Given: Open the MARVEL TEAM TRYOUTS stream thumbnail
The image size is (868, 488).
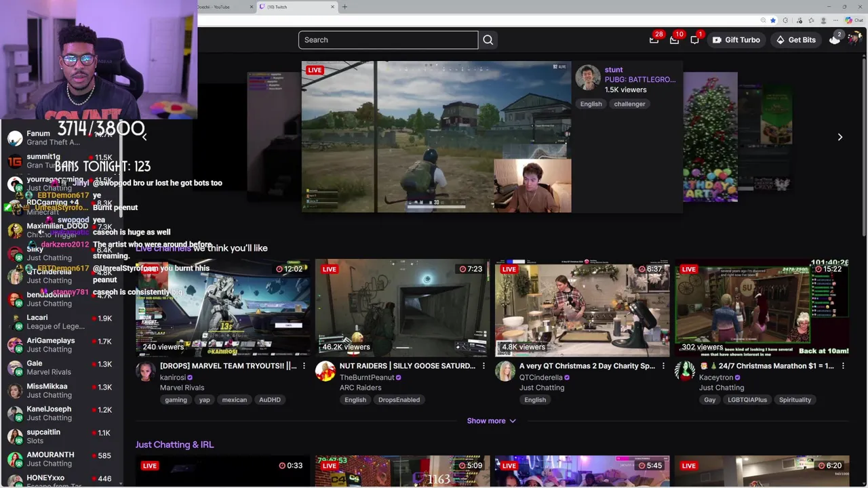Looking at the screenshot, I should point(223,308).
